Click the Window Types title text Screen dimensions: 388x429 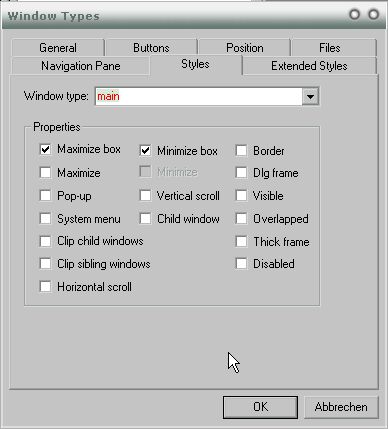click(x=54, y=16)
